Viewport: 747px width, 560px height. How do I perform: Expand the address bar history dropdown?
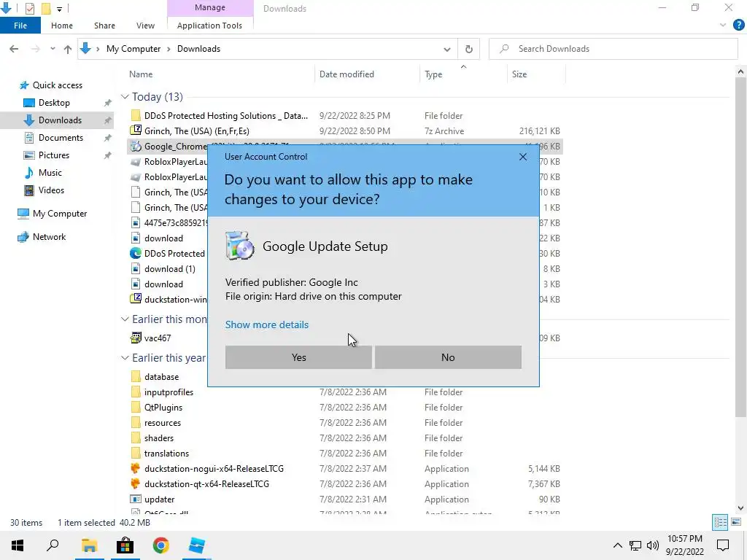click(447, 49)
